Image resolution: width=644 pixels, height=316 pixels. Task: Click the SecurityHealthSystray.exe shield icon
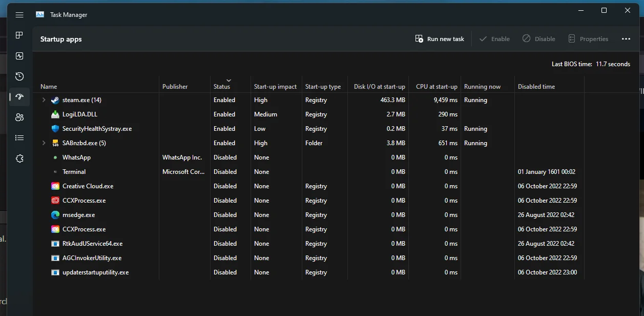tap(55, 129)
